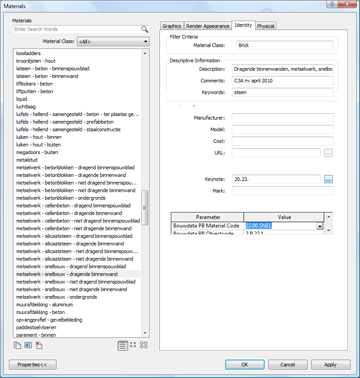The width and height of the screenshot is (360, 378).
Task: Open the Graphics tab
Action: (172, 26)
